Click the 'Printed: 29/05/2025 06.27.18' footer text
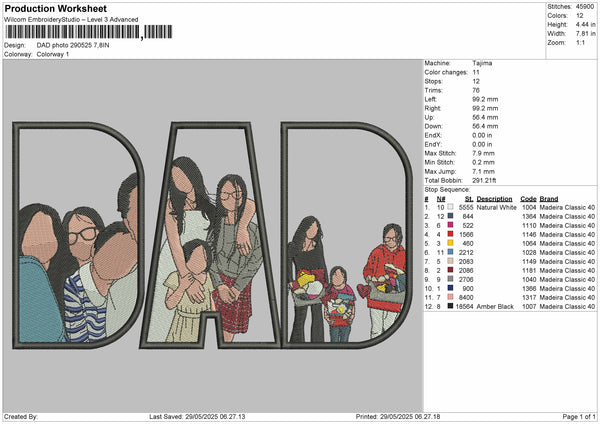600x424 pixels. point(398,417)
